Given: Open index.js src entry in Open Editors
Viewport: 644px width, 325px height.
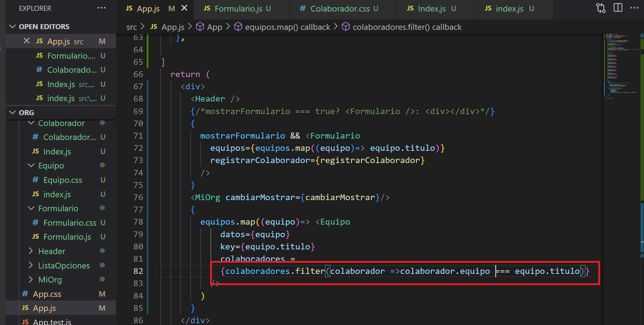Looking at the screenshot, I should 61,98.
